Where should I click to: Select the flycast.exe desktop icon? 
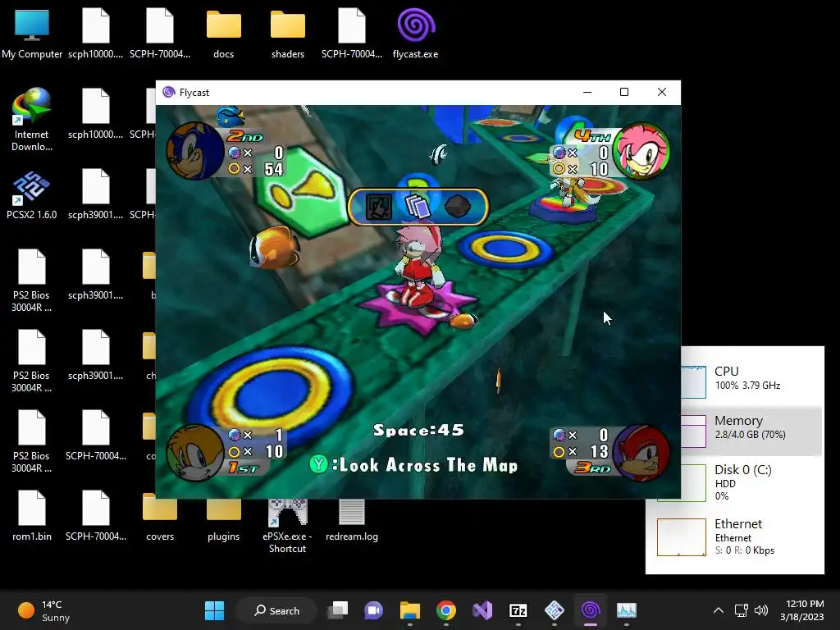pyautogui.click(x=415, y=33)
